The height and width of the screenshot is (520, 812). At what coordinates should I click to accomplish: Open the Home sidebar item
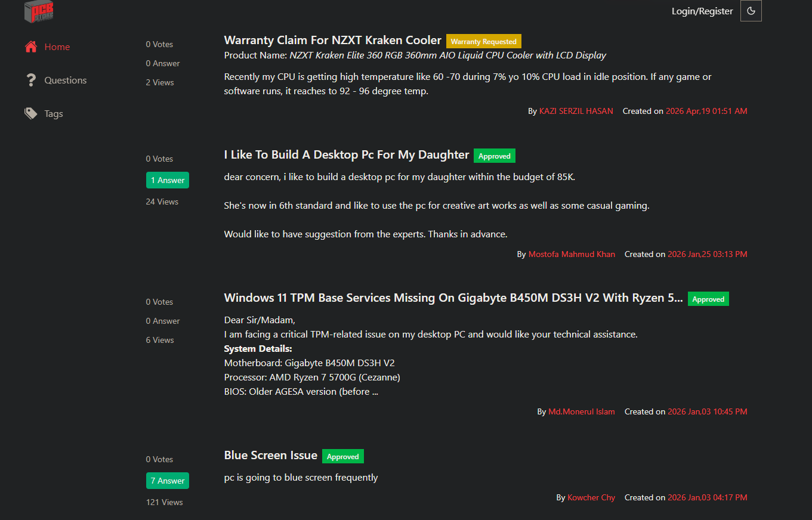click(57, 47)
